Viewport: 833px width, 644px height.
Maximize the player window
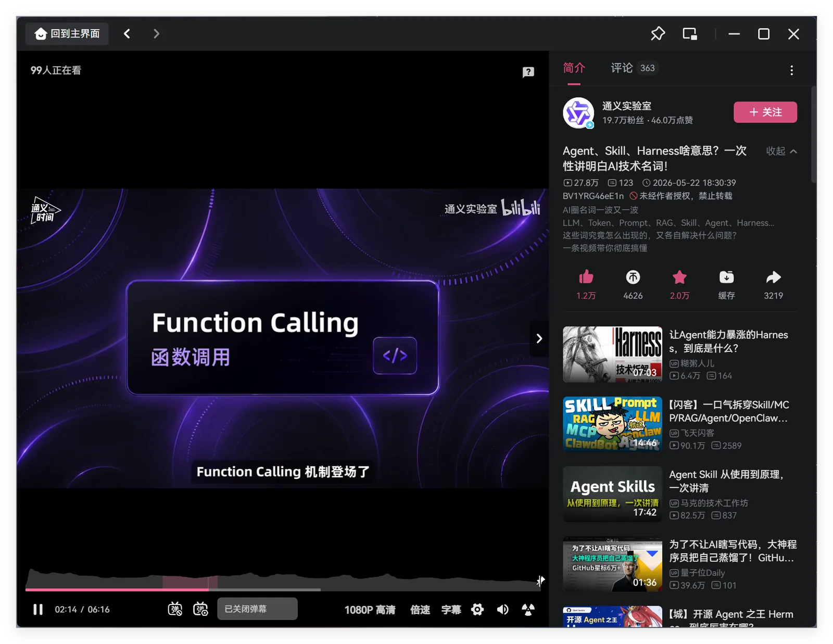(x=764, y=34)
